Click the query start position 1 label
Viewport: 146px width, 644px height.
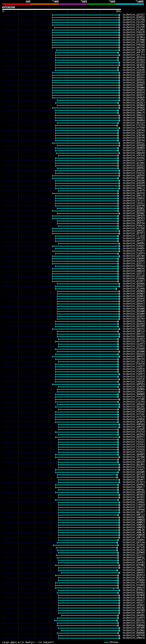point(4,11)
